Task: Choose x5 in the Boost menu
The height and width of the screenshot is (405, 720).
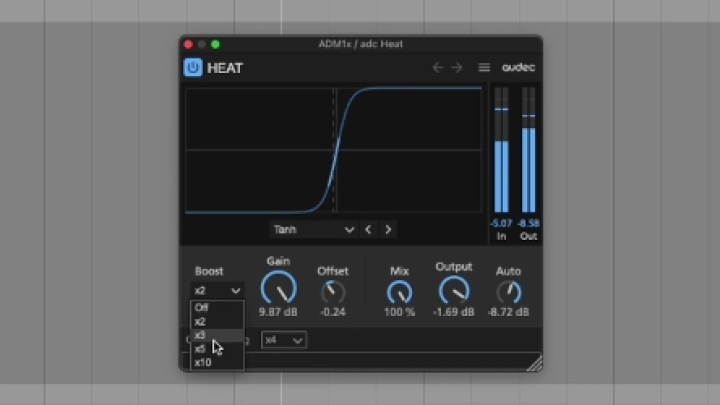Action: 217,349
